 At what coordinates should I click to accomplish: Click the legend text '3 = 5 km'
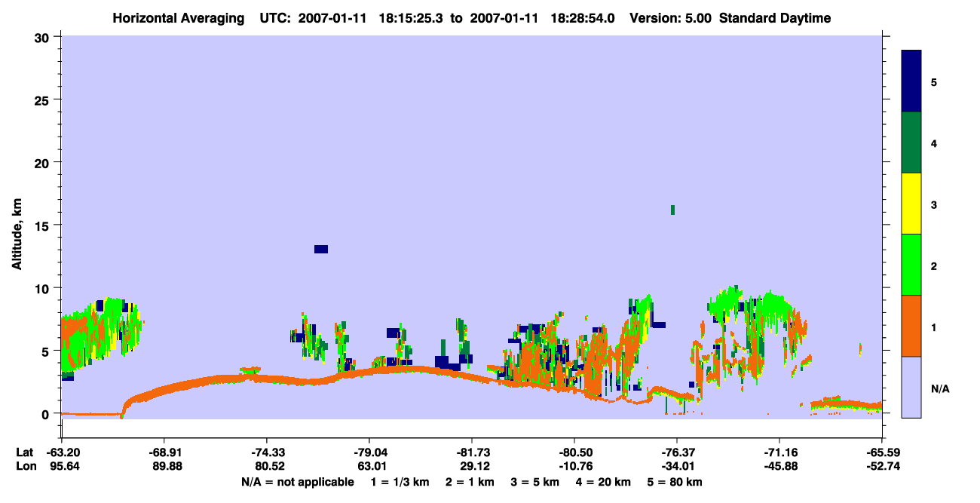tap(537, 482)
